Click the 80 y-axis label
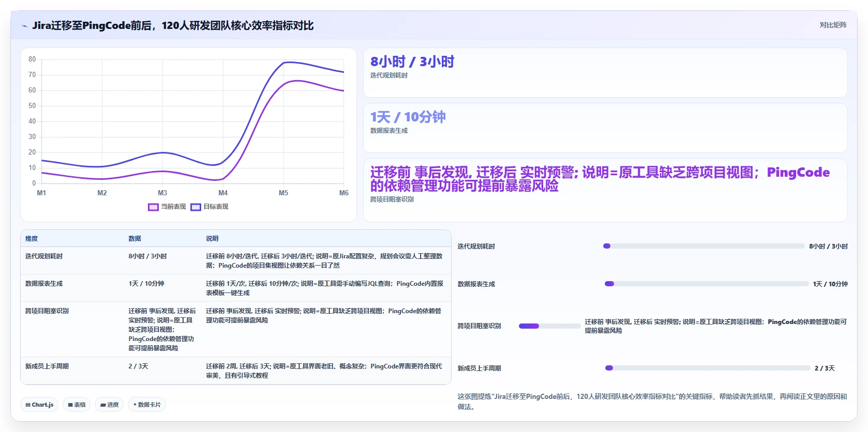This screenshot has width=868, height=432. click(x=32, y=59)
